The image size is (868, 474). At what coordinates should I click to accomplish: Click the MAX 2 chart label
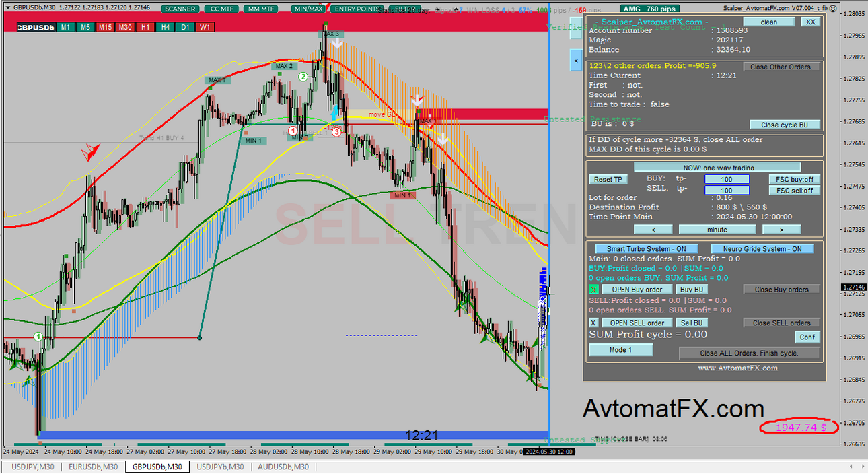[283, 66]
